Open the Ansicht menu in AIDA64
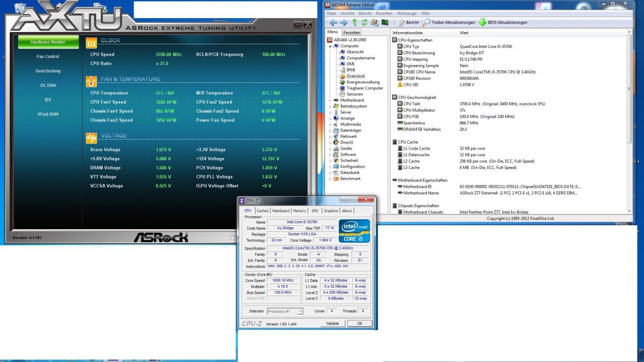Viewport: 644px width, 362px height. [347, 13]
